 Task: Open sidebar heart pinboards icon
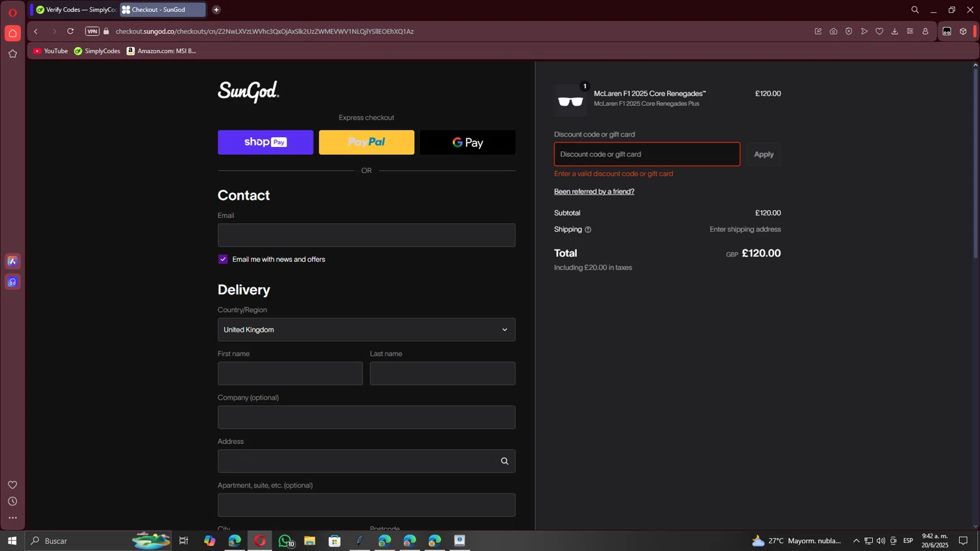[x=12, y=485]
